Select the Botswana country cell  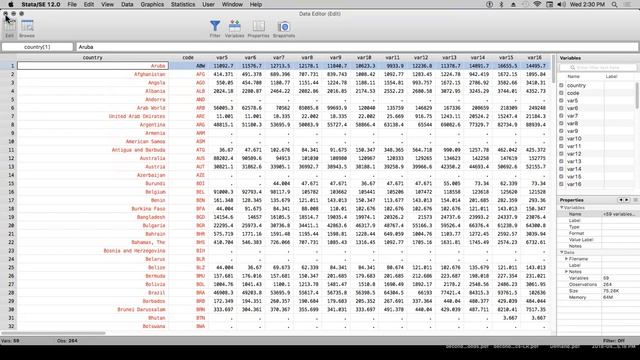(93, 326)
